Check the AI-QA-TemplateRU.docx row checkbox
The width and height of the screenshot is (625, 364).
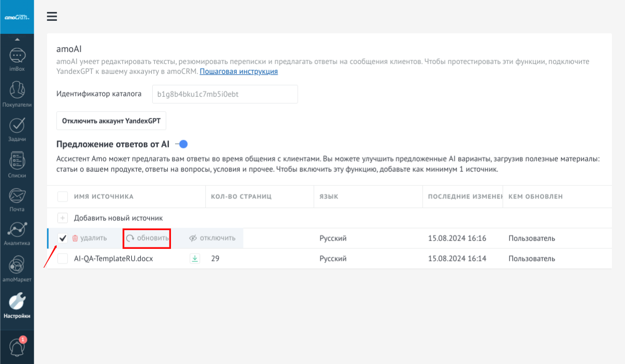coord(63,259)
